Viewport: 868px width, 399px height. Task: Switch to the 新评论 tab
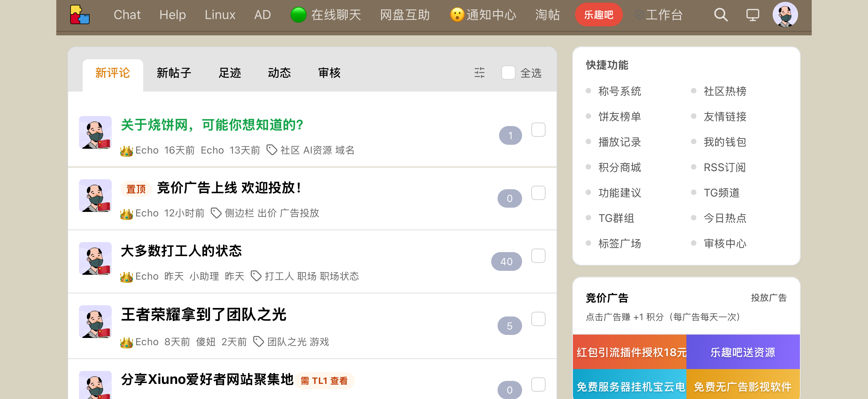[113, 73]
